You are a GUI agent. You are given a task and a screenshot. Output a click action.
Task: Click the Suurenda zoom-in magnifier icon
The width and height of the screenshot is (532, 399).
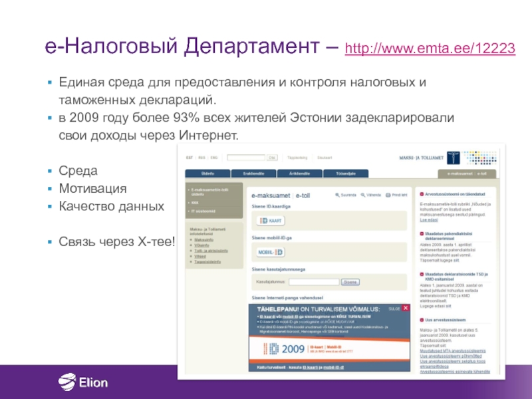[x=337, y=195]
